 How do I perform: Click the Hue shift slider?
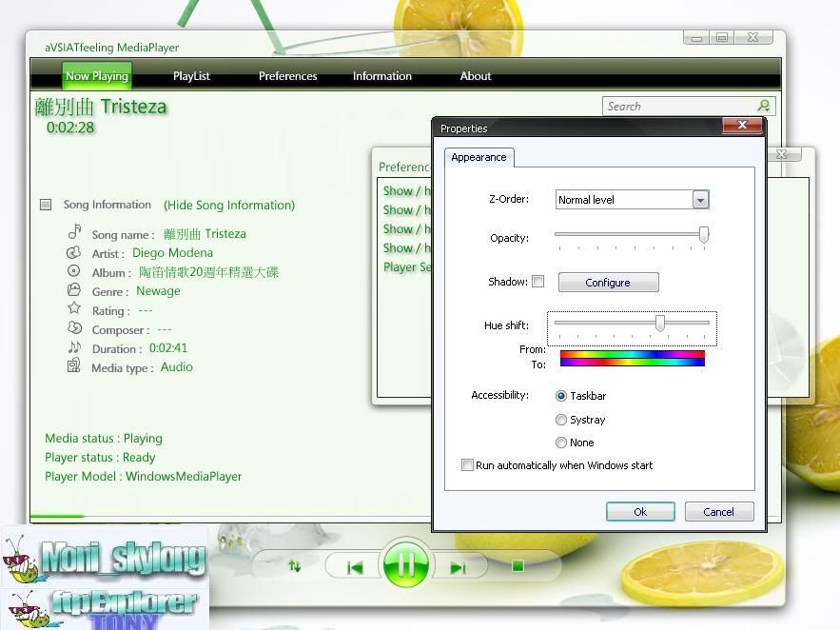click(x=659, y=325)
